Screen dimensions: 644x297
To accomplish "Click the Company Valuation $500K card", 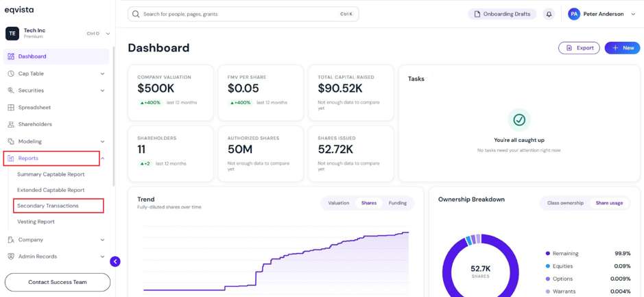I will 171,93.
